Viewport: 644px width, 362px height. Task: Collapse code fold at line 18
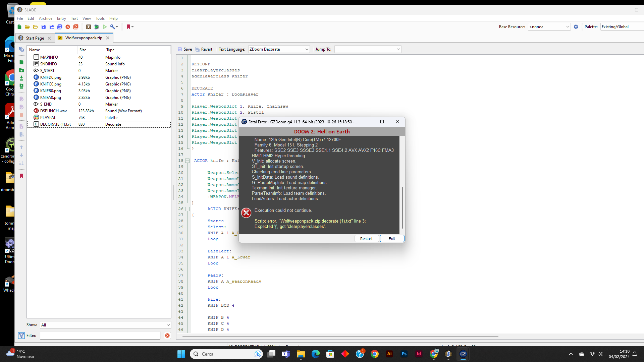pyautogui.click(x=187, y=161)
